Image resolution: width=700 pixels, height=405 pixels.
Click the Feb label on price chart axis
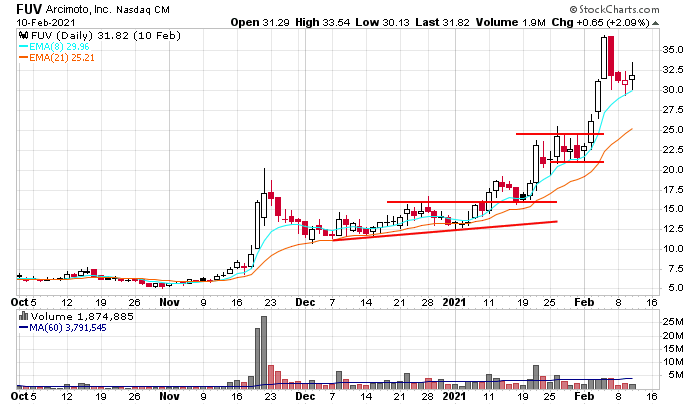coord(584,302)
